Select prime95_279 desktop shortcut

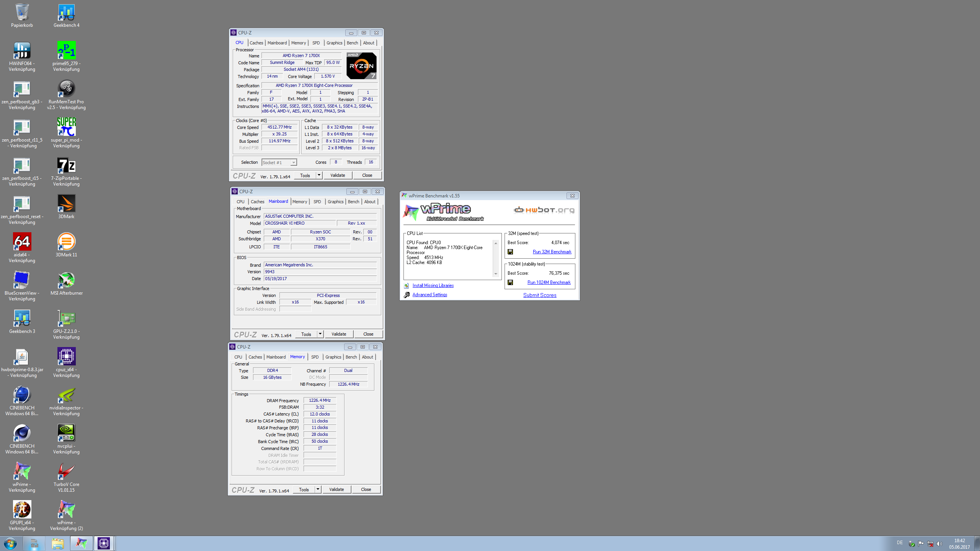tap(66, 57)
